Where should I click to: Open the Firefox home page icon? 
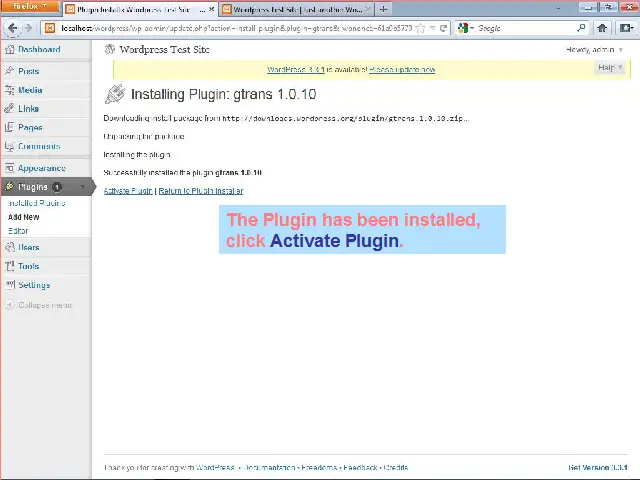[602, 28]
